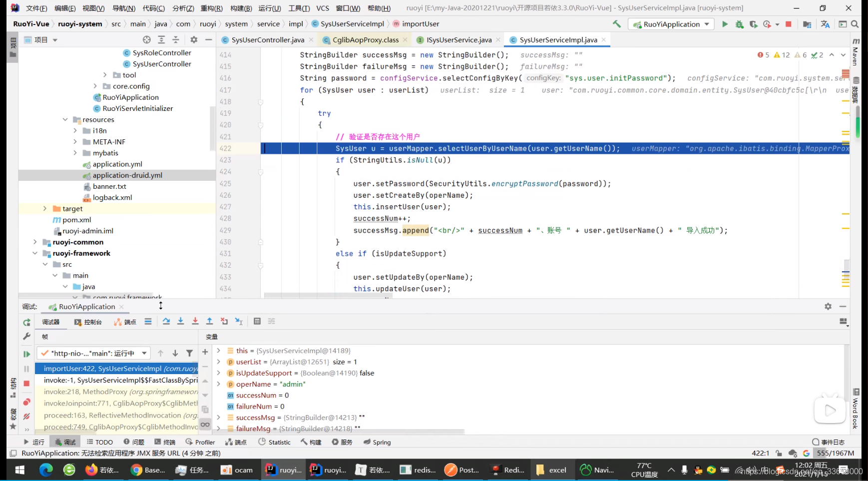Switch to CglibAopProxy.class tab
Viewport: 868px width, 481px height.
[366, 40]
